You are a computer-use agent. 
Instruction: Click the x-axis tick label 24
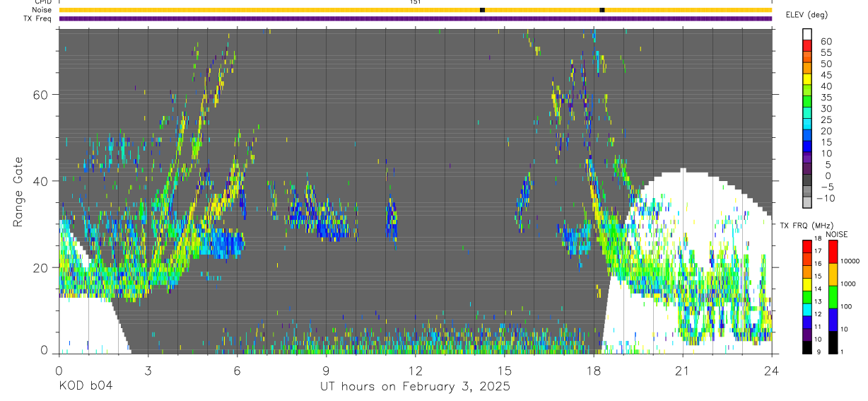[x=772, y=370]
